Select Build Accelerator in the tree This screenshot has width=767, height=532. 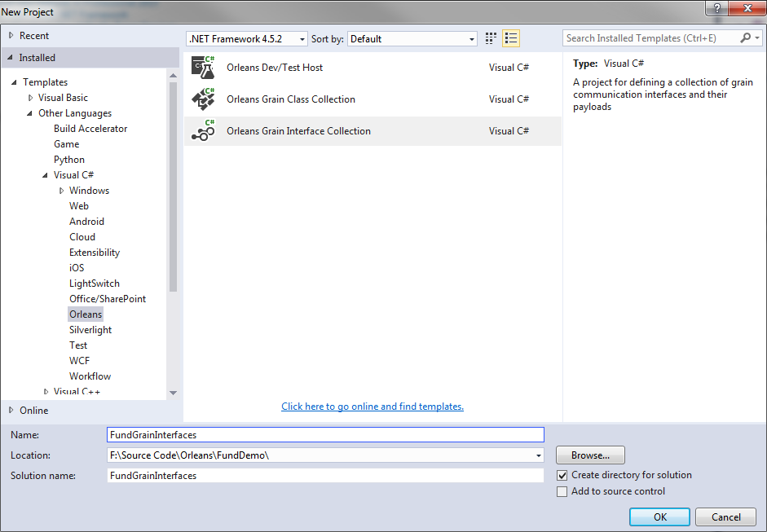(90, 129)
